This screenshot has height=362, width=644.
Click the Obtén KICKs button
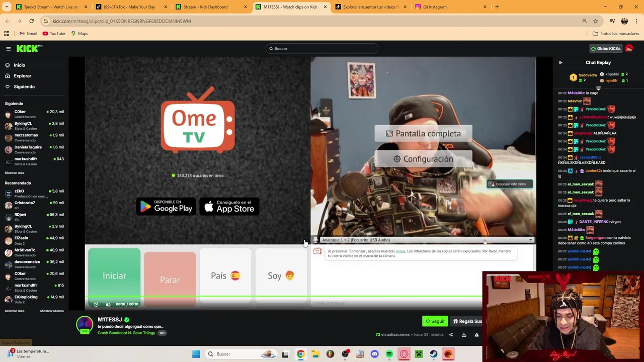(606, 49)
